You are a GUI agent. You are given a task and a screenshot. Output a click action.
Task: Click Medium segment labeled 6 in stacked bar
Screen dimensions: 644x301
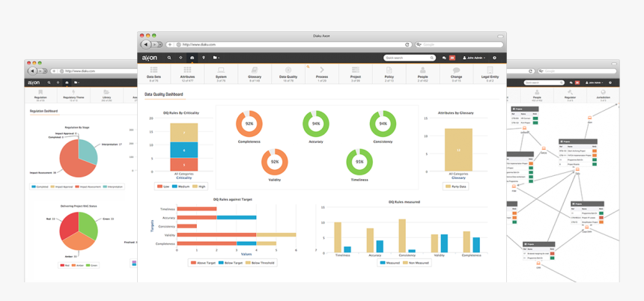(184, 150)
